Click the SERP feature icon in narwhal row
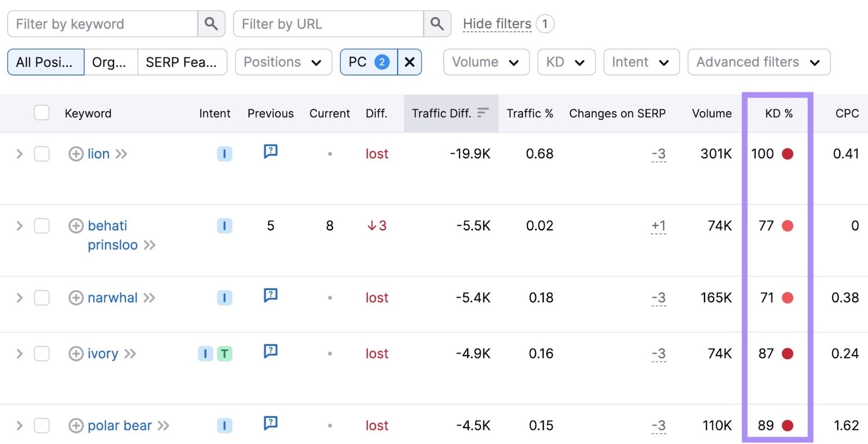Viewport: 868px width, 444px height. (271, 295)
